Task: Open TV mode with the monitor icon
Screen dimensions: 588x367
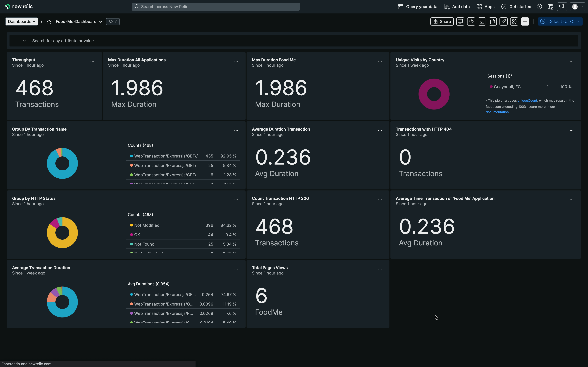Action: [x=460, y=21]
